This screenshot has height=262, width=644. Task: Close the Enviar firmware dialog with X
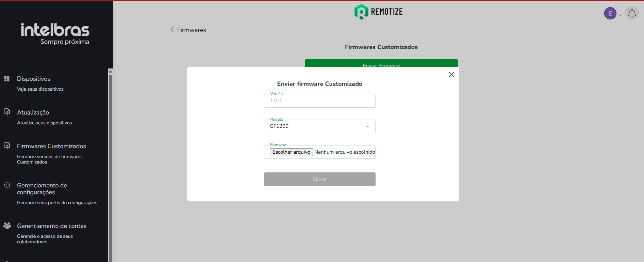click(x=451, y=74)
